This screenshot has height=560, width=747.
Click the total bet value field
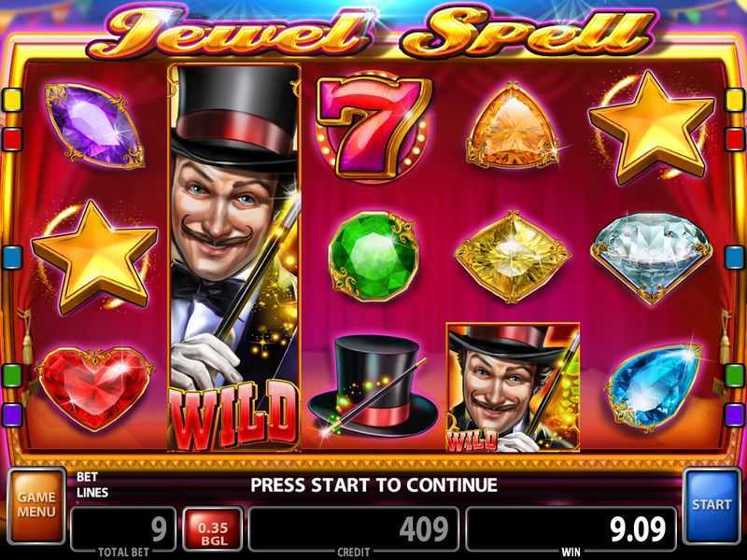tap(123, 529)
